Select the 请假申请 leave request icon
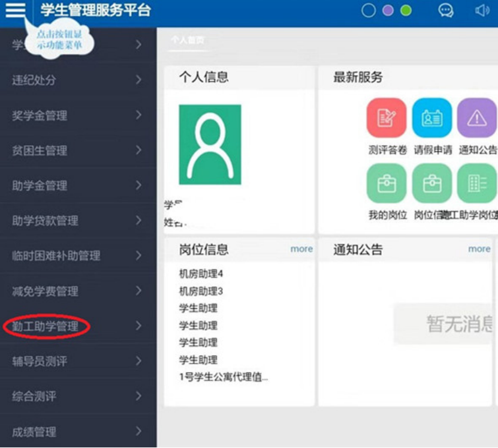Viewport: 498px width, 448px height. pos(432,118)
